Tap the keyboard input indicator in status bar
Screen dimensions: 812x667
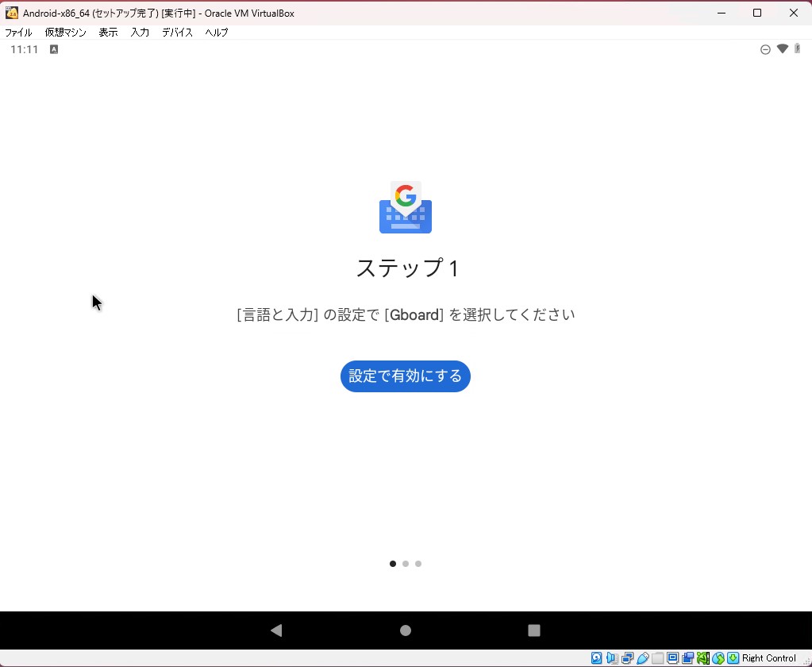pos(54,49)
